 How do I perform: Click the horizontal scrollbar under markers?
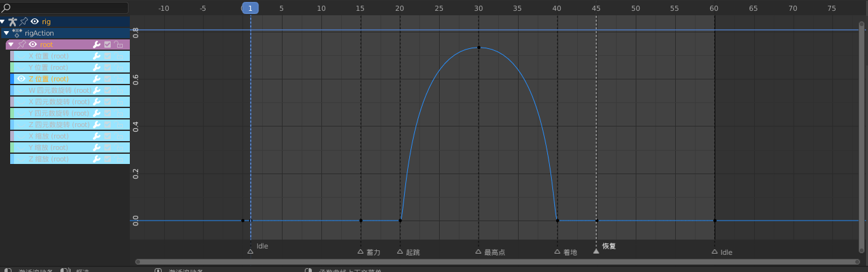[497, 261]
